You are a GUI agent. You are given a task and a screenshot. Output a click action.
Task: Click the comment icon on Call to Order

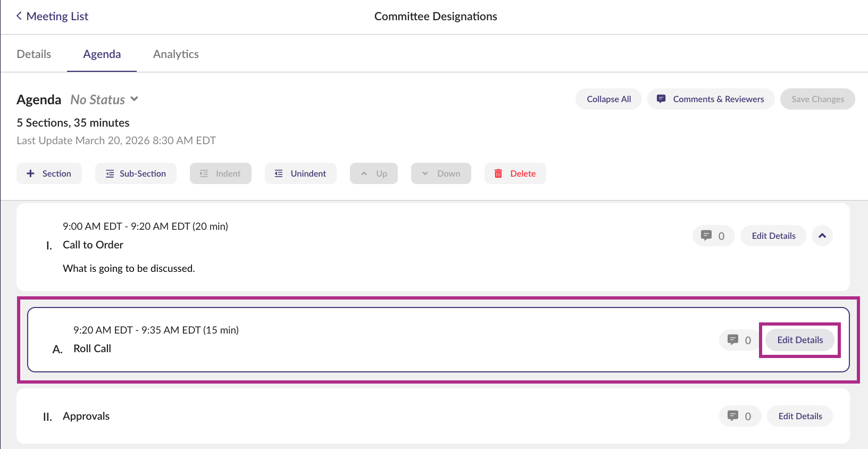tap(713, 236)
